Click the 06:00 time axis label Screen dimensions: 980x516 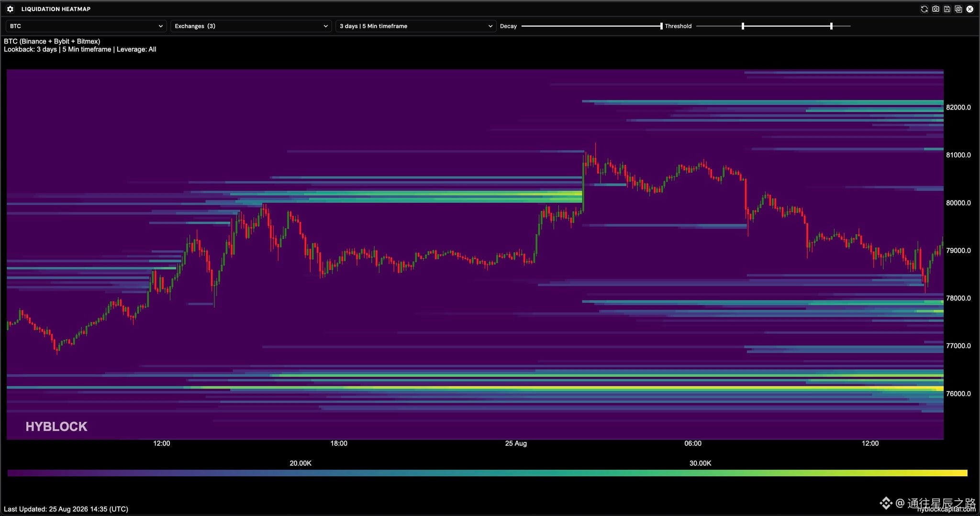click(693, 444)
